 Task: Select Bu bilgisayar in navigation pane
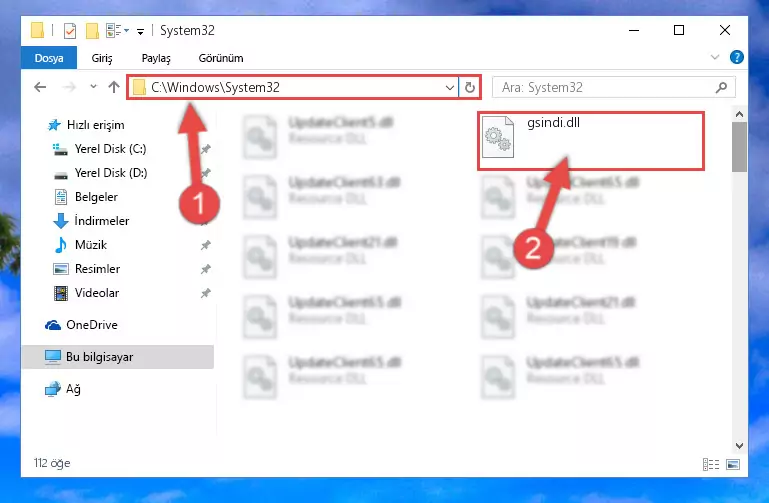118,357
